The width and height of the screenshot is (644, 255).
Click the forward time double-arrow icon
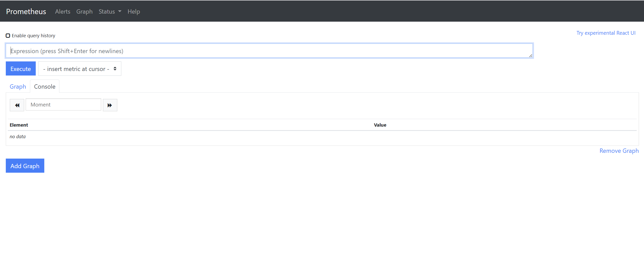[110, 105]
